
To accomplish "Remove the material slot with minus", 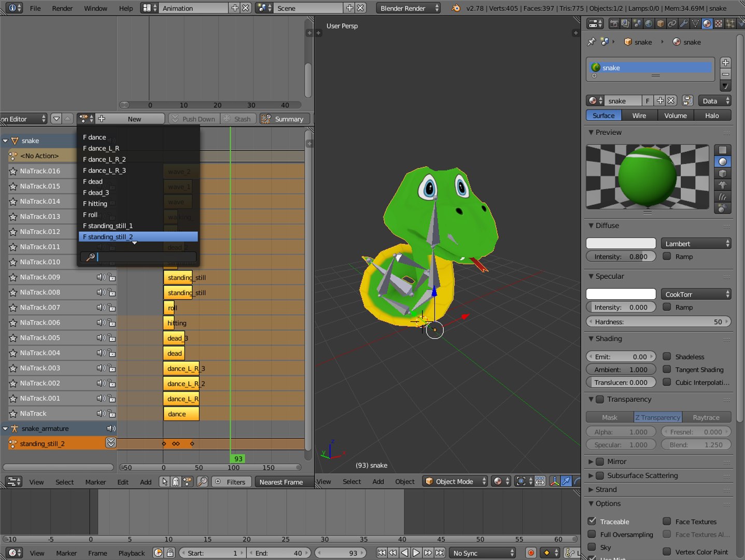I will (726, 75).
